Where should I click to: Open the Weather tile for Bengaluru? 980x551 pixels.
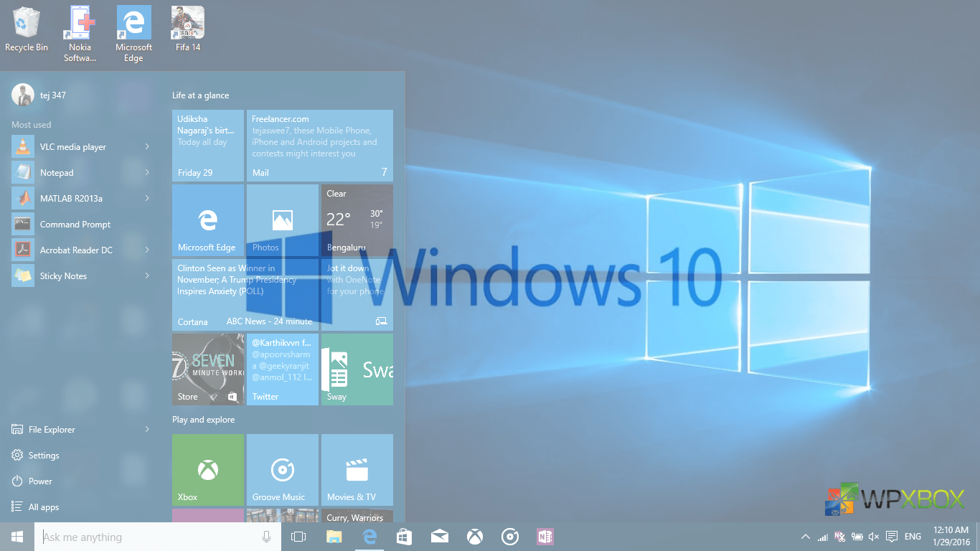point(357,220)
